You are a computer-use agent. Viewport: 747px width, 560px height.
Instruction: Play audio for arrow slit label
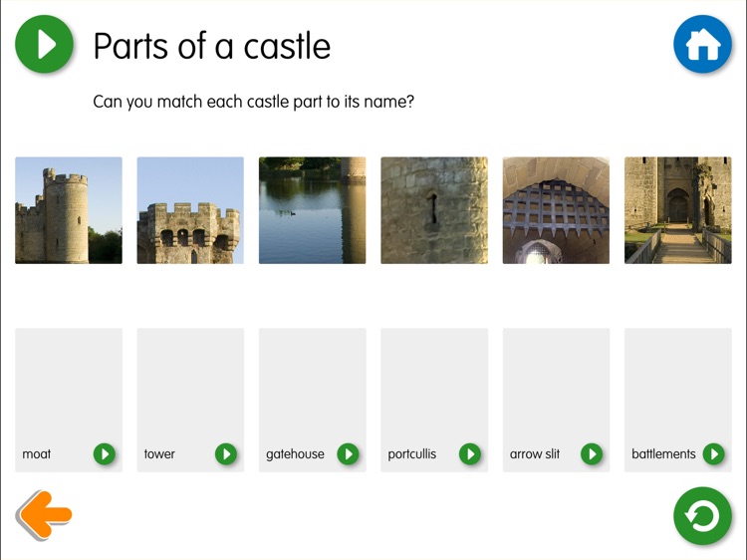592,454
